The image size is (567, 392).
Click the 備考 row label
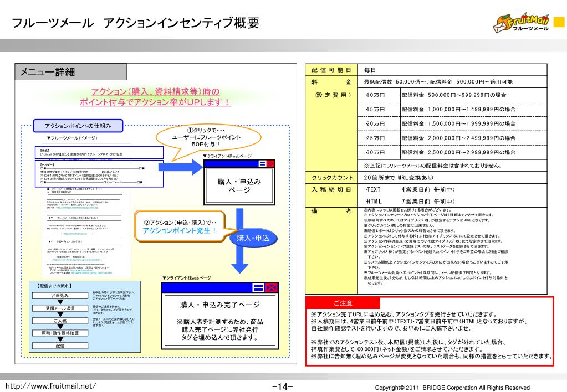pyautogui.click(x=331, y=210)
